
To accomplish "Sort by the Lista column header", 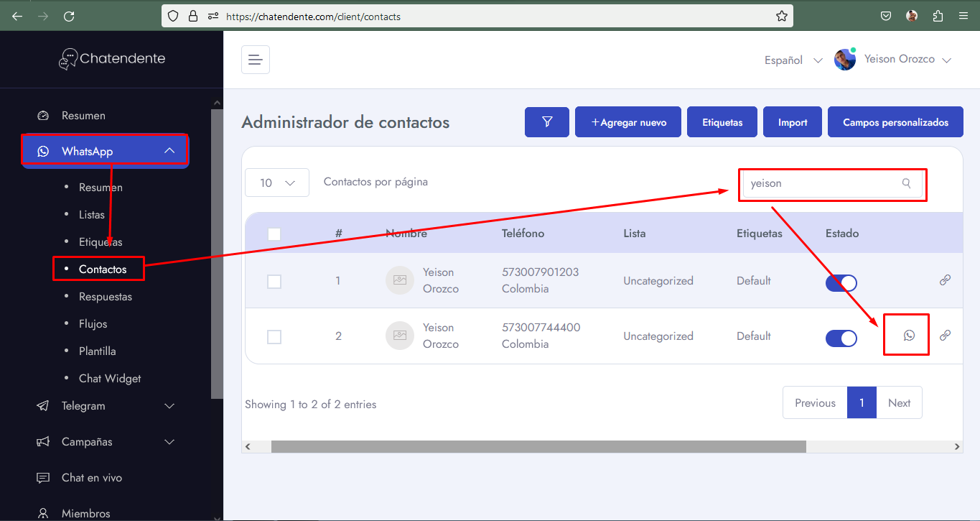I will click(x=635, y=234).
